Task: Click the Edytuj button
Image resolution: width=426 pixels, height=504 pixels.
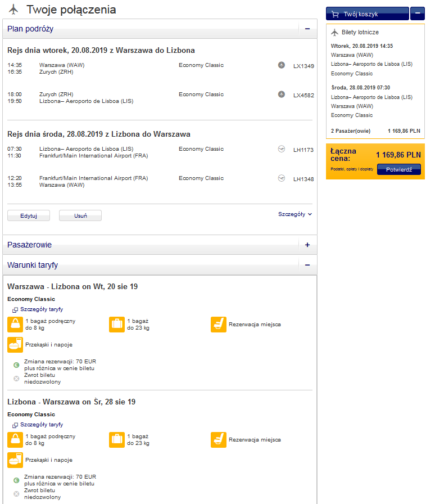Action: (x=29, y=215)
